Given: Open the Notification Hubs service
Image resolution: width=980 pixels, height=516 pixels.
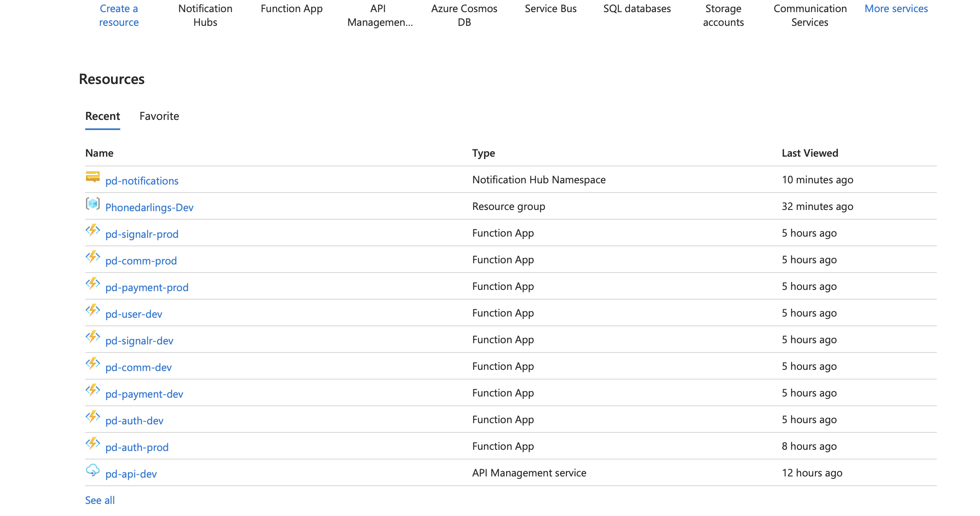Looking at the screenshot, I should 205,15.
